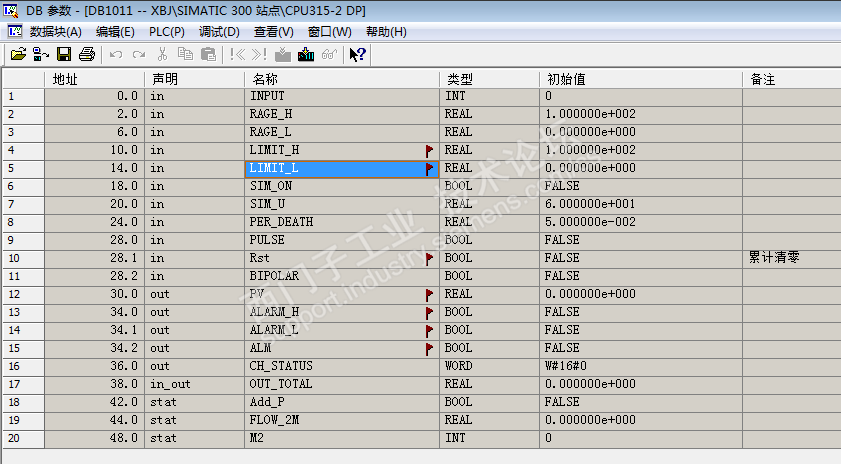Click the Monitor glasses icon

329,54
